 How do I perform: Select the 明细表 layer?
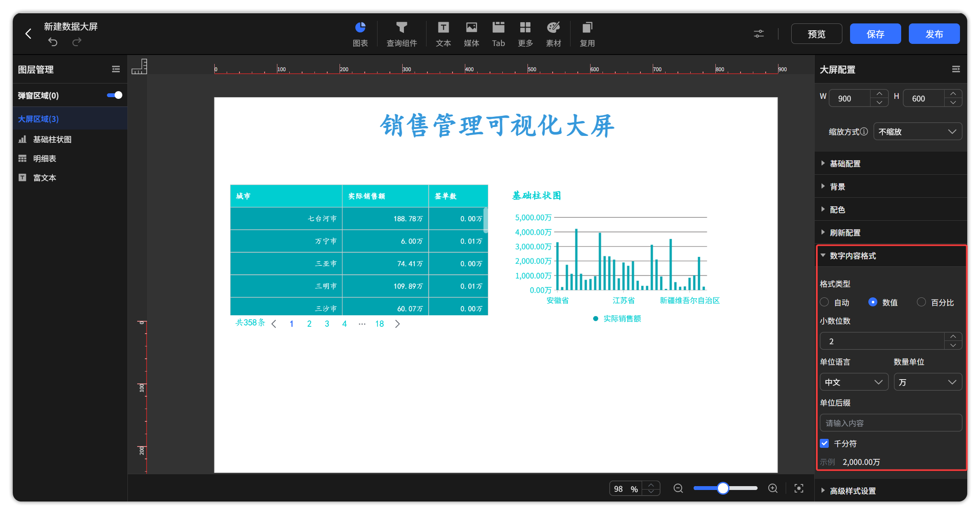(x=70, y=158)
